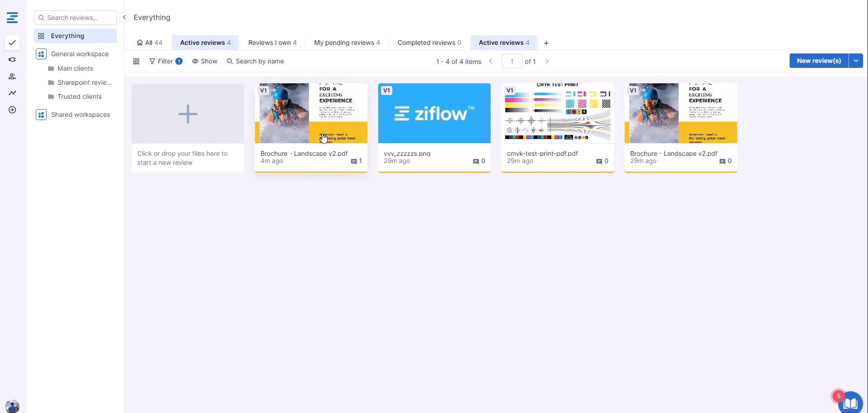Open the cmyk-test-print-pdf.pdf thumbnail
This screenshot has height=413, width=868.
(557, 113)
